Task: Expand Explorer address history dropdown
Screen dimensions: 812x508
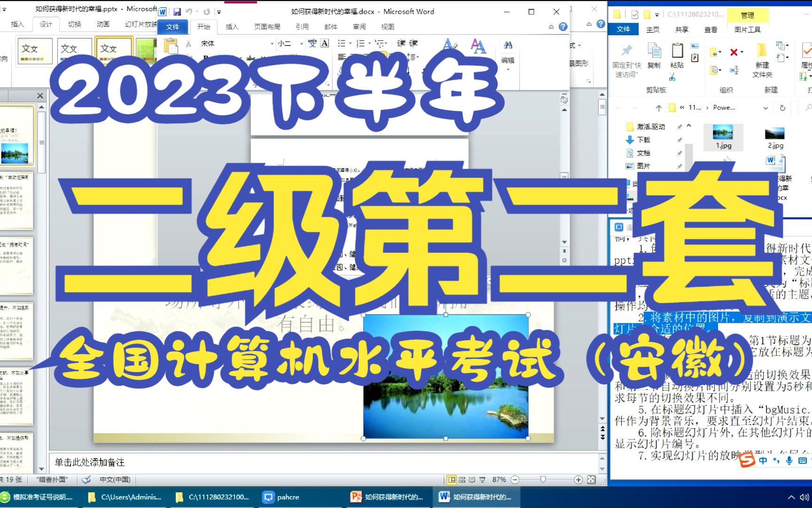Action: point(765,108)
